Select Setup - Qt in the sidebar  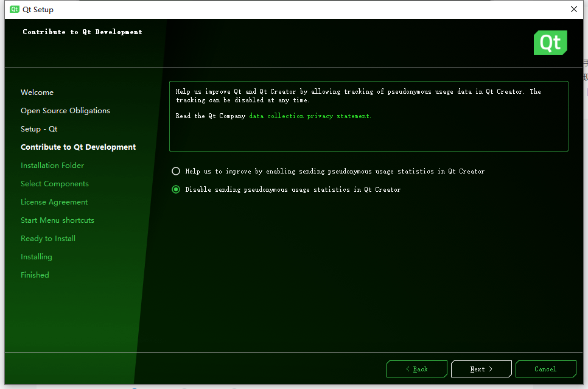point(39,128)
